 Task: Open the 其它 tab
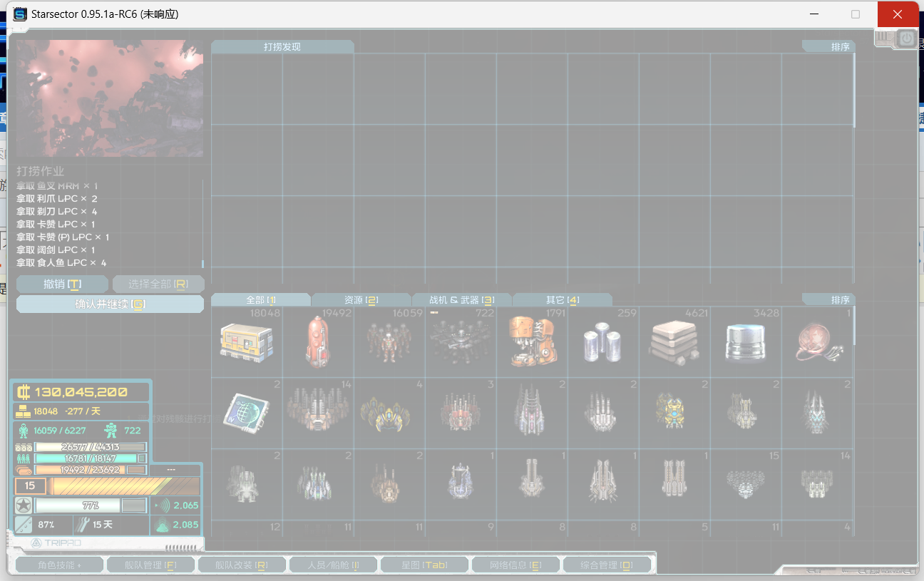[562, 300]
